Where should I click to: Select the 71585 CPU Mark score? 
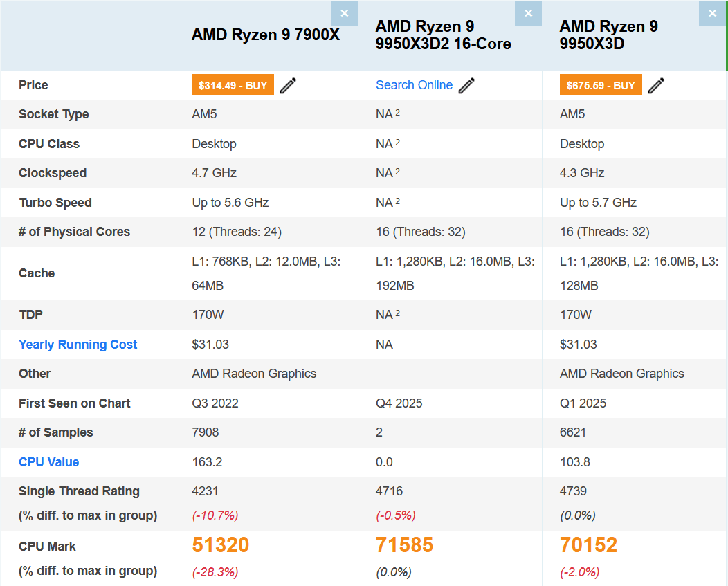(x=404, y=545)
